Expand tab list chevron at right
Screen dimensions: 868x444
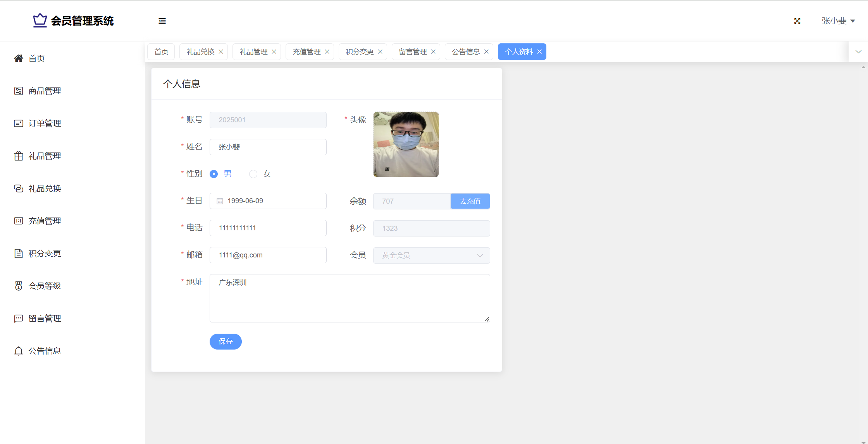point(858,52)
